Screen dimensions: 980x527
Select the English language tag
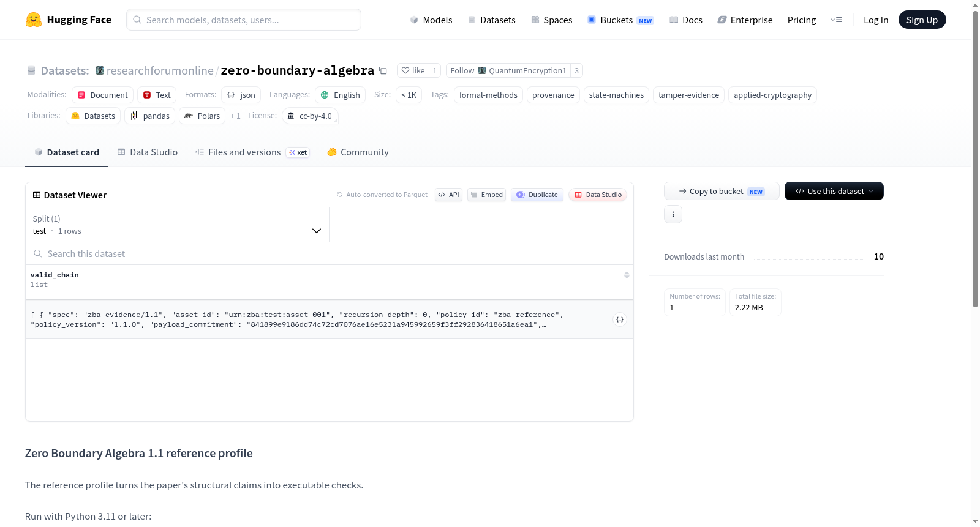pos(341,95)
